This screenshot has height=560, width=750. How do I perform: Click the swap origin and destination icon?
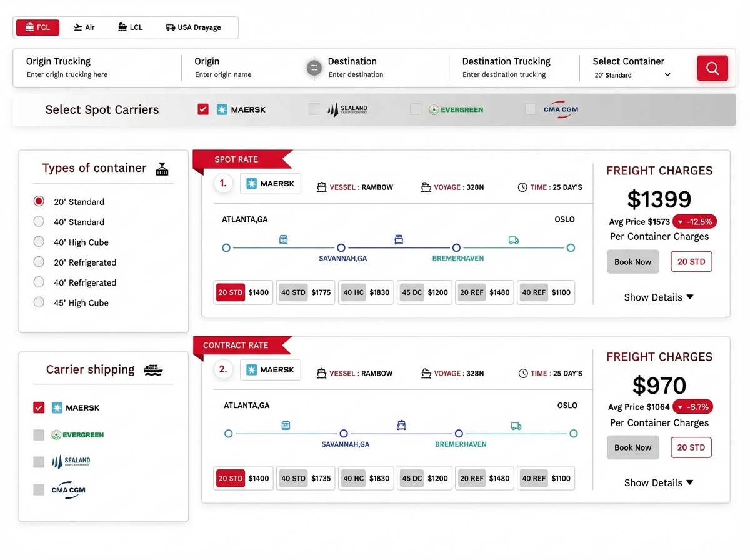tap(314, 68)
